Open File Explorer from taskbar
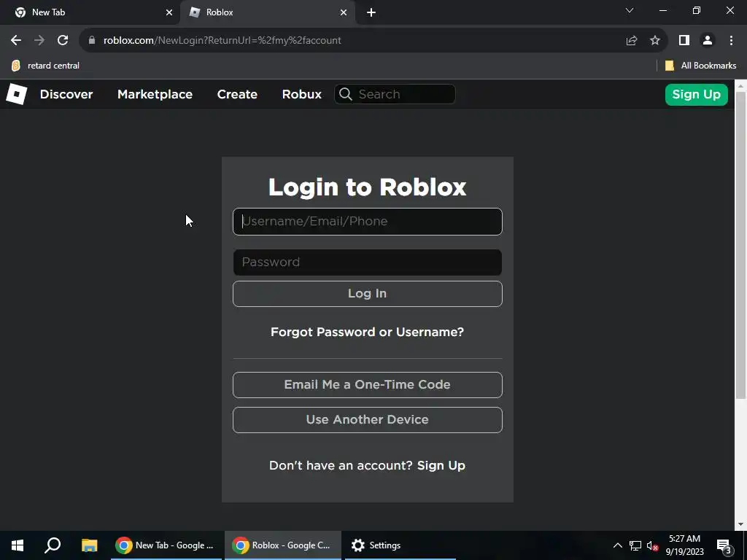This screenshot has height=560, width=747. click(89, 545)
